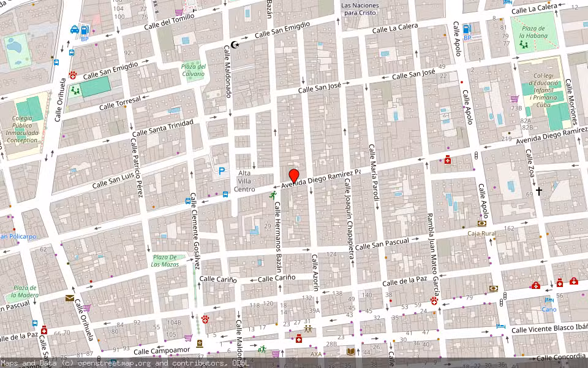Click the Caja Rural label
The image size is (588, 368).
[482, 233]
